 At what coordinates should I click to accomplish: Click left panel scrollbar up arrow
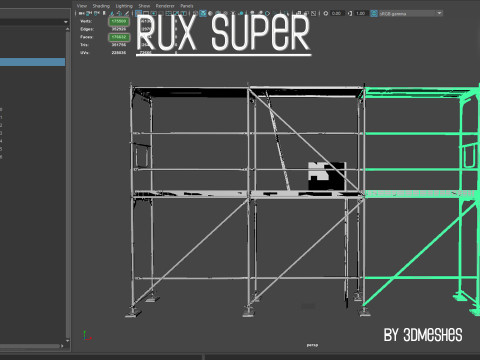68,29
